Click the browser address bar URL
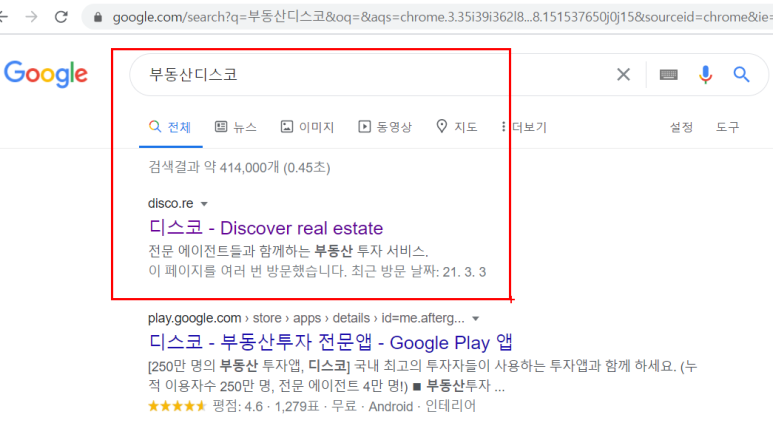773x426 pixels. 441,17
